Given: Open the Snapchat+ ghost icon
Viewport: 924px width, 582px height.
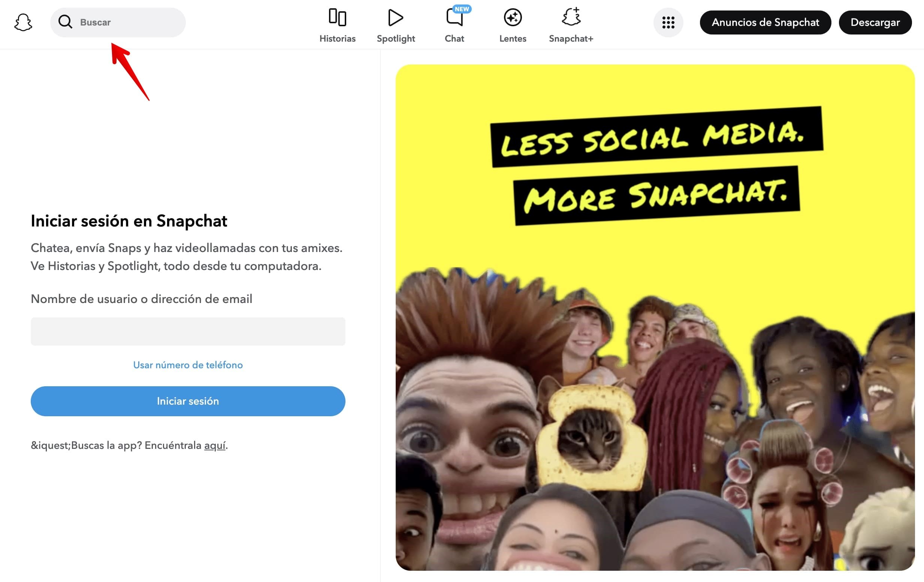Looking at the screenshot, I should click(571, 17).
